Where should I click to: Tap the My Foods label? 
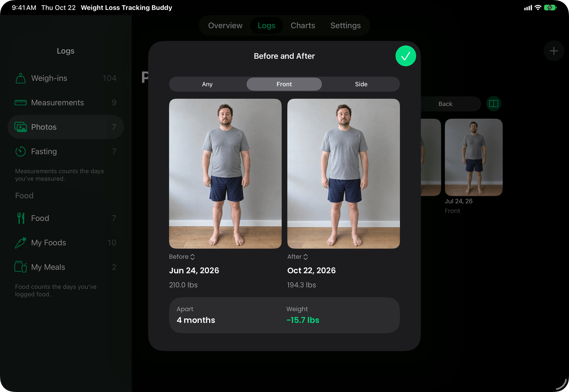[x=49, y=243]
